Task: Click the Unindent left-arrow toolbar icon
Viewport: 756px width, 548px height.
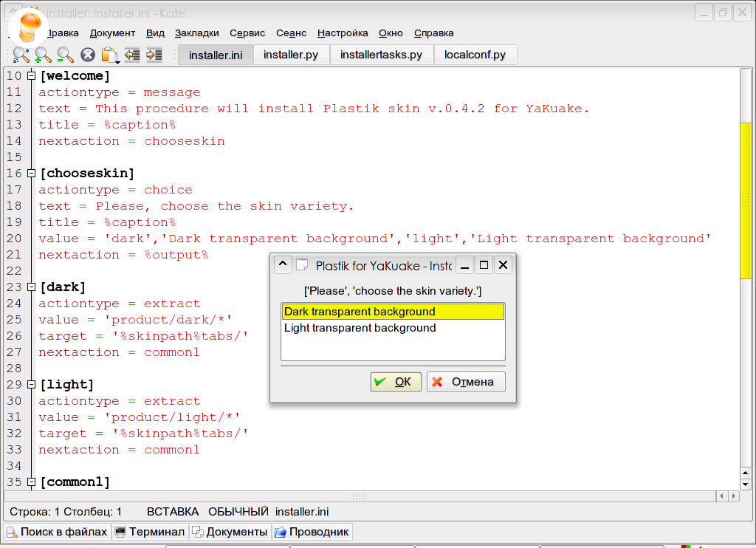Action: coord(132,55)
